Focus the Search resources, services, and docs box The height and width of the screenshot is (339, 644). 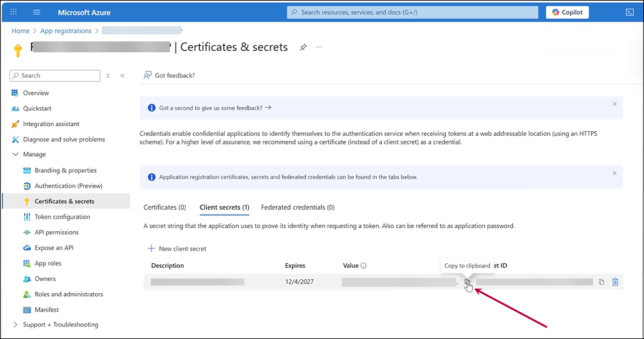coord(412,12)
